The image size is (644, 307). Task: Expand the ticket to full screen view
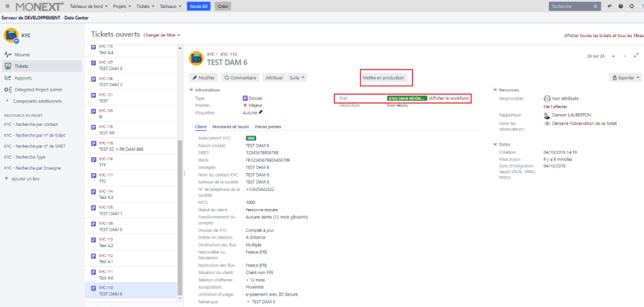[636, 55]
